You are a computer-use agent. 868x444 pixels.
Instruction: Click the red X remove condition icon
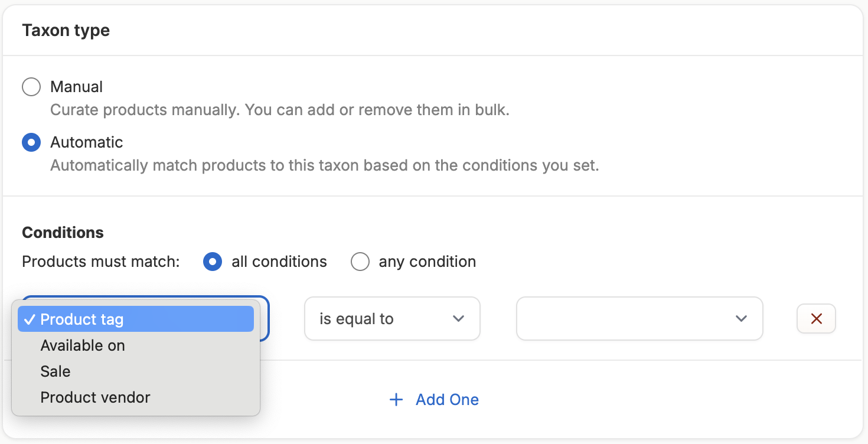tap(817, 319)
